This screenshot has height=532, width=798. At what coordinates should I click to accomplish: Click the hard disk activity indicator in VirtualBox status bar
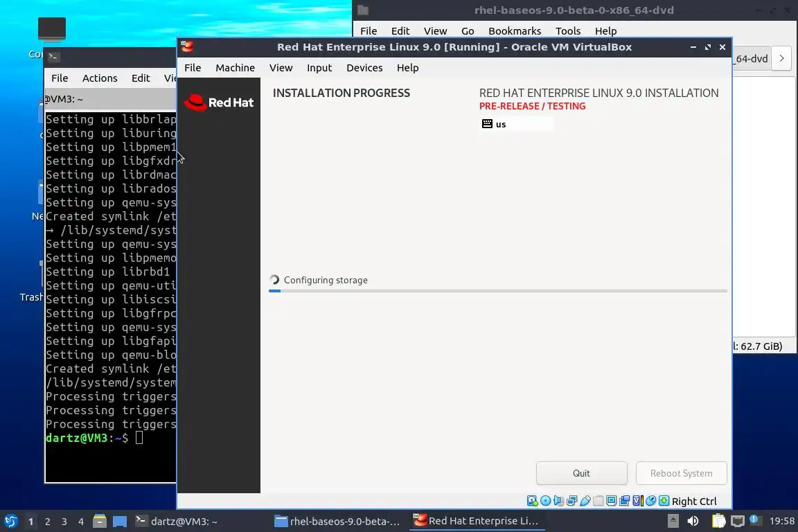point(532,501)
